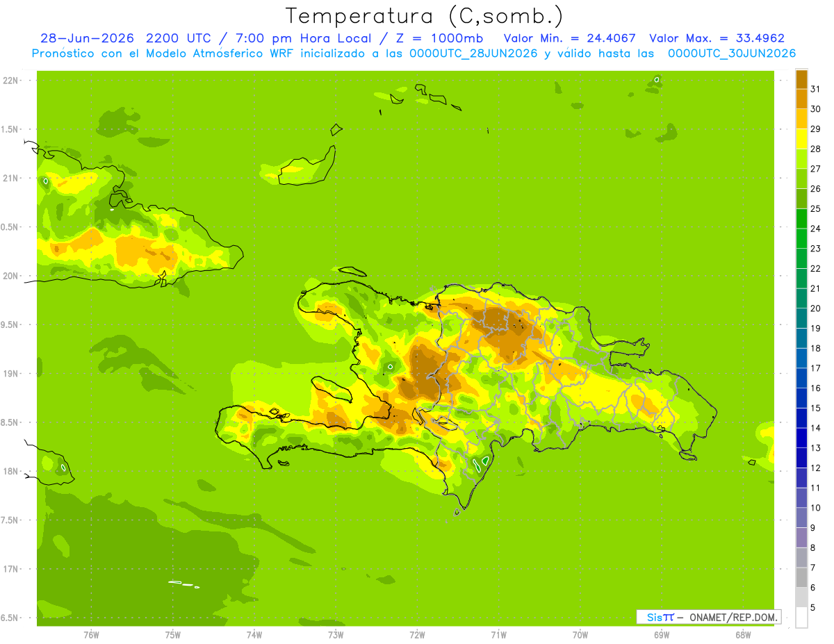The width and height of the screenshot is (834, 644).
Task: Select "0000UTC_30JUN2026" valid-until time
Action: point(732,53)
